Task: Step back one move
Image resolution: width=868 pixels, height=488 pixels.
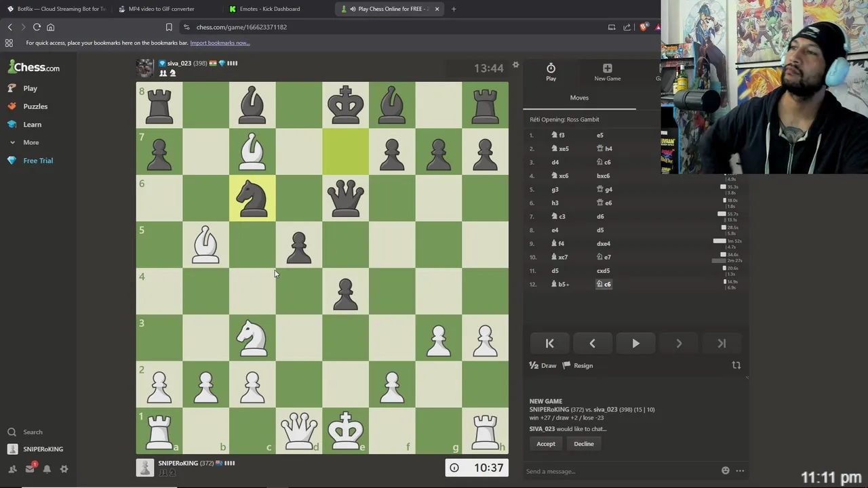Action: pos(592,344)
